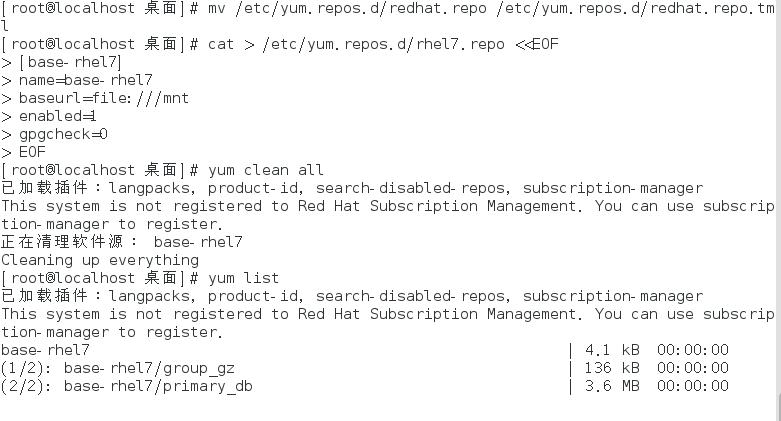Click the Cleaning up everything output
The width and height of the screenshot is (781, 421).
click(100, 260)
